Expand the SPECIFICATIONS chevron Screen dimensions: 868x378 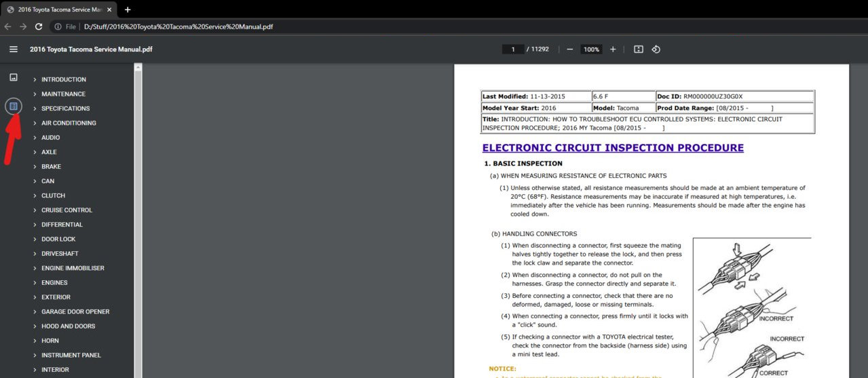pos(35,109)
